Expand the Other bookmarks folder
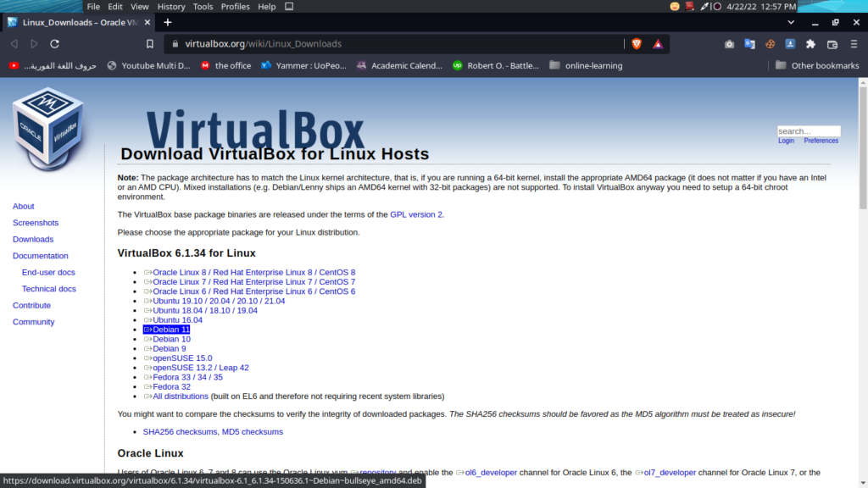Image resolution: width=868 pixels, height=488 pixels. (x=815, y=65)
